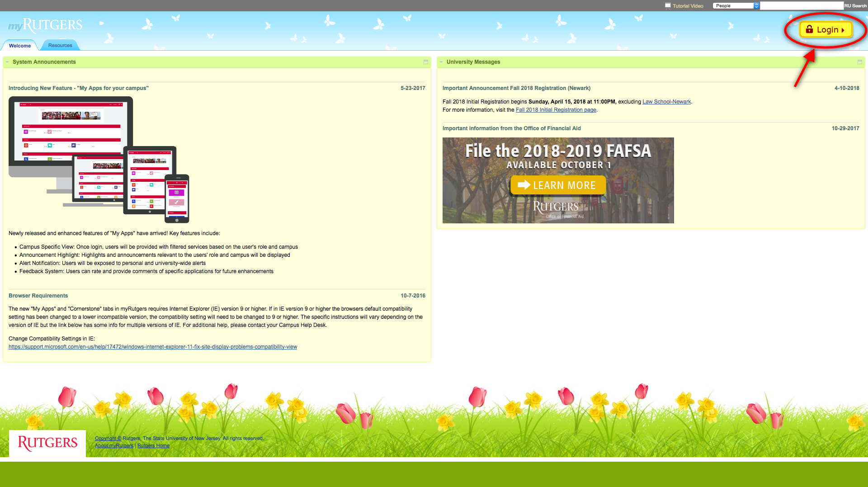
Task: Click the myRutgers logo in header
Action: tap(45, 25)
